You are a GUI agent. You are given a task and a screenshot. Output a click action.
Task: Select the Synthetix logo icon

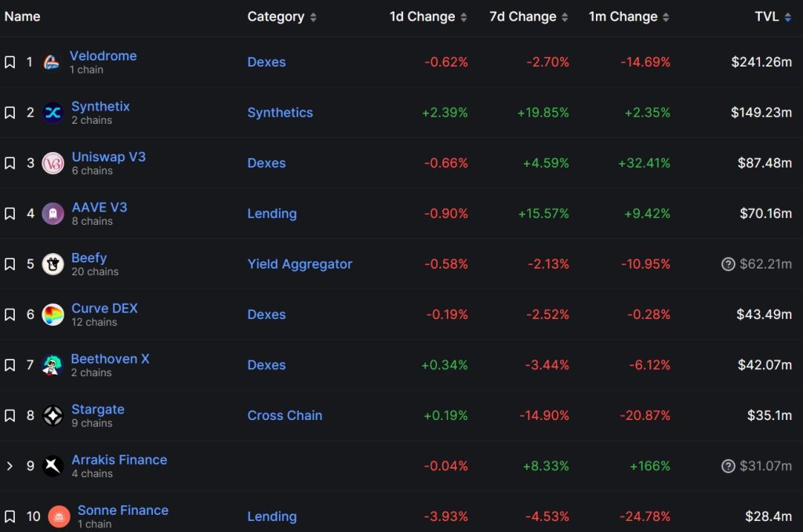point(52,112)
